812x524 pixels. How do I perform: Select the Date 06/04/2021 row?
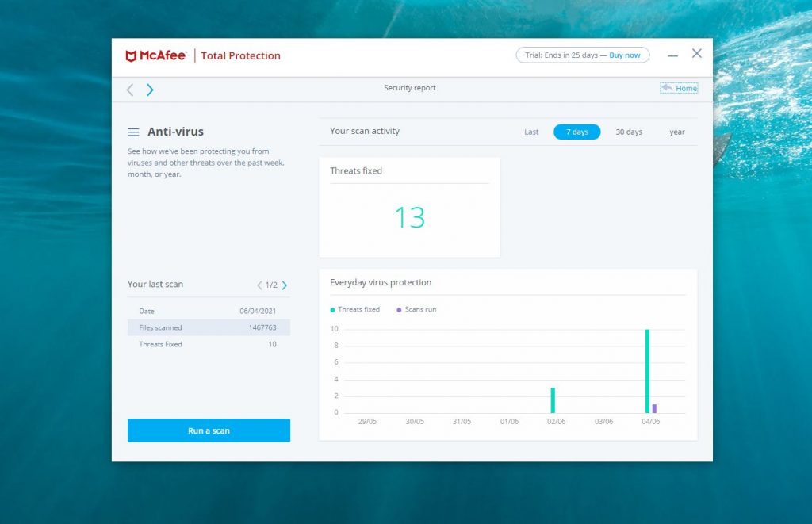(x=209, y=312)
